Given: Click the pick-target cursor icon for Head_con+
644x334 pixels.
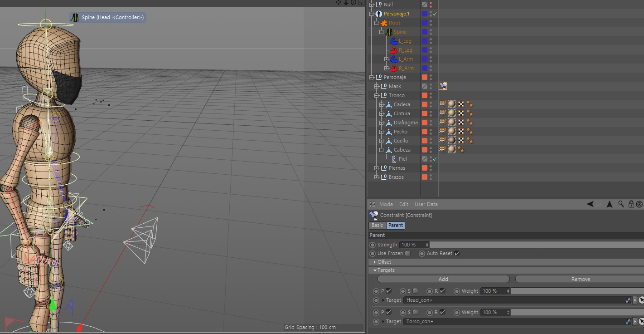Looking at the screenshot, I should (641, 300).
